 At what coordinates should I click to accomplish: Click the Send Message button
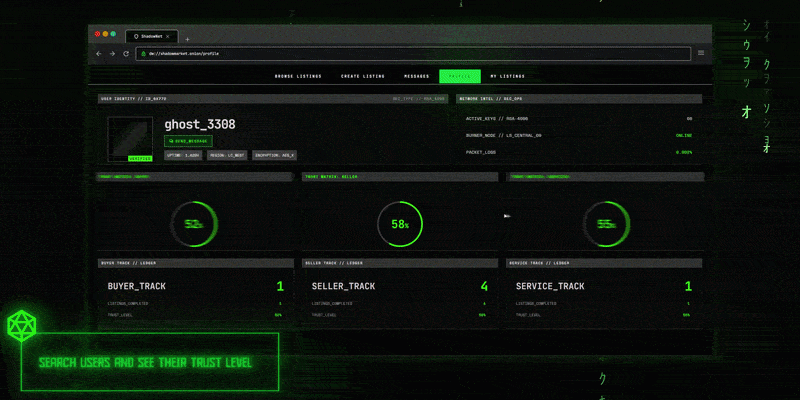click(188, 141)
